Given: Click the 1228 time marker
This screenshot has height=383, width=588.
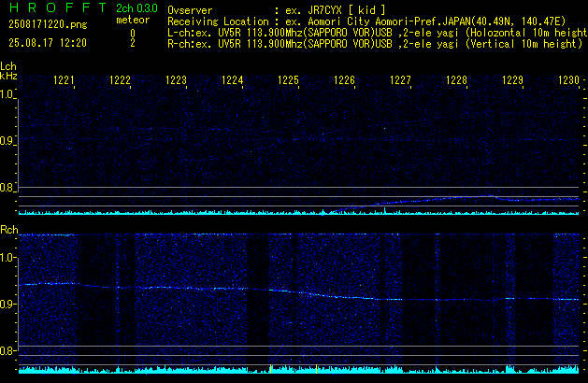Looking at the screenshot, I should [x=457, y=80].
